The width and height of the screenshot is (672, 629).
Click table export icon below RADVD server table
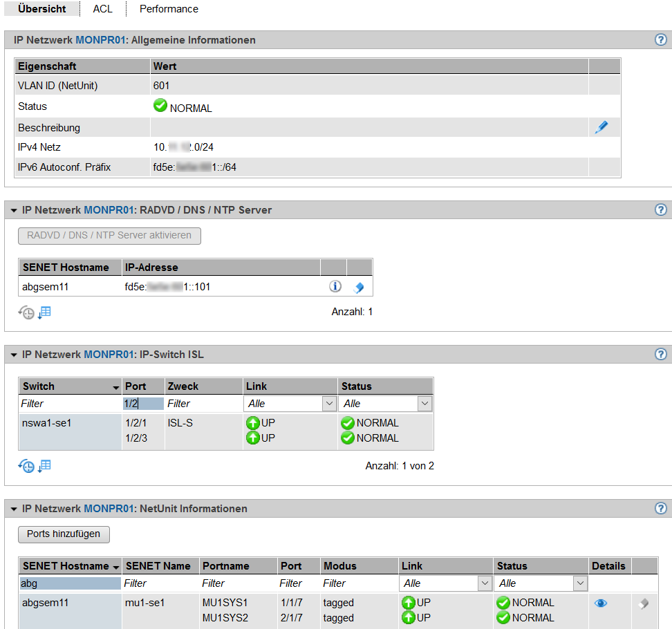click(44, 312)
